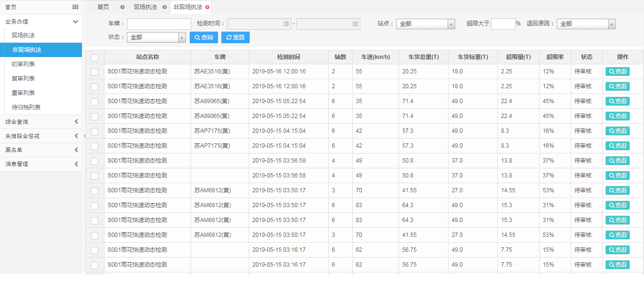Click 查看 for the first 苏AE3516(黄) row

618,71
